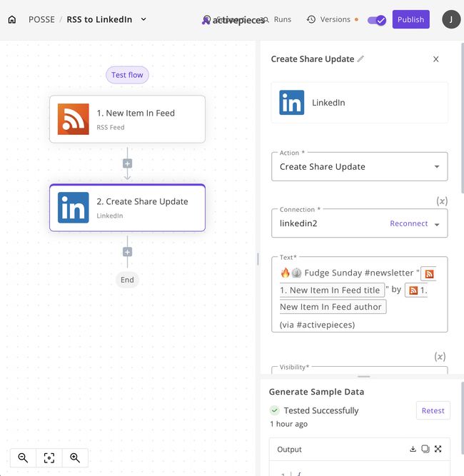Click the activepieces logo
Image resolution: width=464 pixels, height=476 pixels.
tap(233, 20)
